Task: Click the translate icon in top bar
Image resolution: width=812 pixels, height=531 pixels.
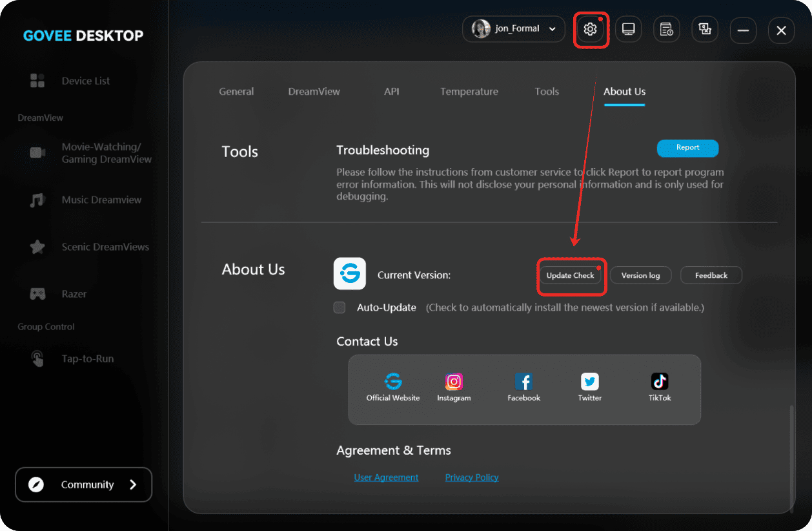Action: (704, 30)
